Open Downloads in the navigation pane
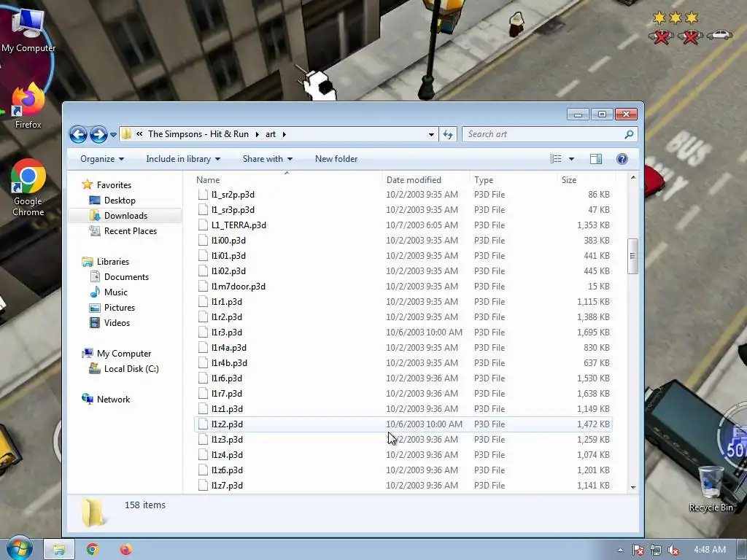 coord(125,216)
